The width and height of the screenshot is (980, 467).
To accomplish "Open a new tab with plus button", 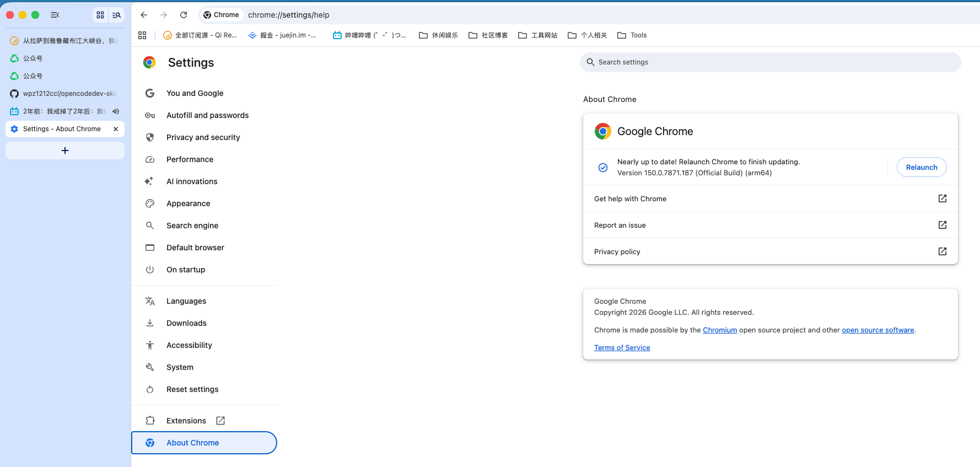I will click(x=65, y=151).
